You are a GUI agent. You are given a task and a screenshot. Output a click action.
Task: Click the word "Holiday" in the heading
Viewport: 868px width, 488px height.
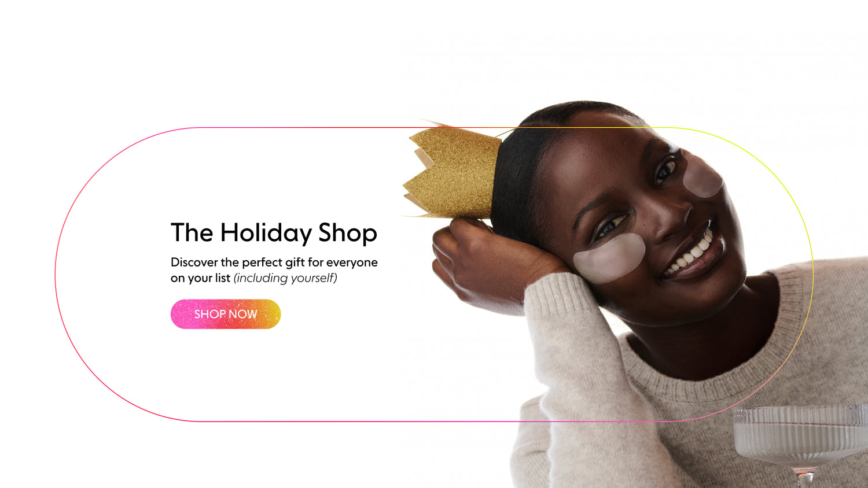point(266,233)
